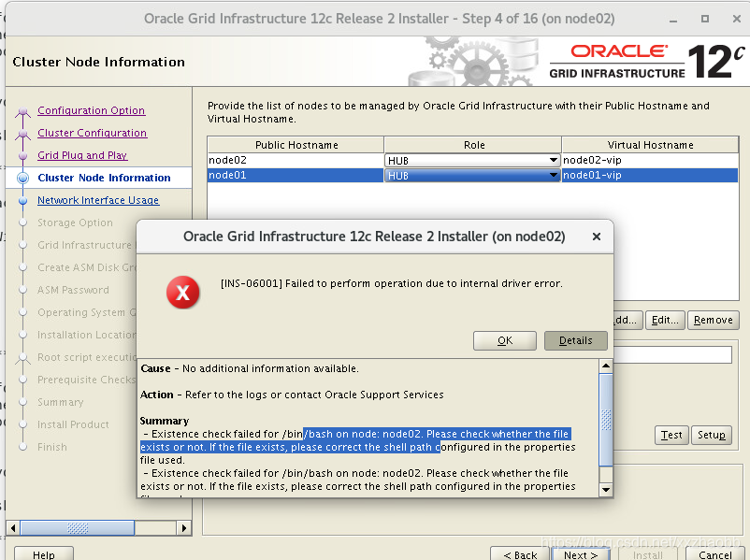Click the Test button
Image resolution: width=750 pixels, height=560 pixels.
tap(671, 435)
